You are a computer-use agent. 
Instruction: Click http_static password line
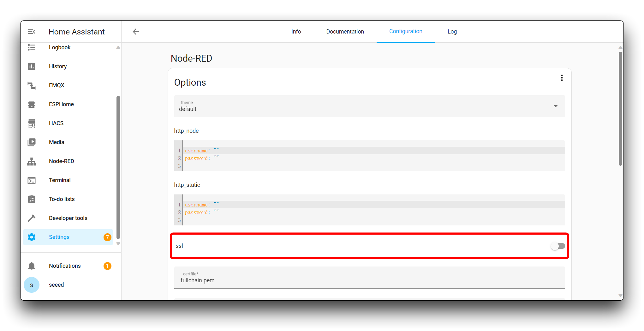pos(373,212)
